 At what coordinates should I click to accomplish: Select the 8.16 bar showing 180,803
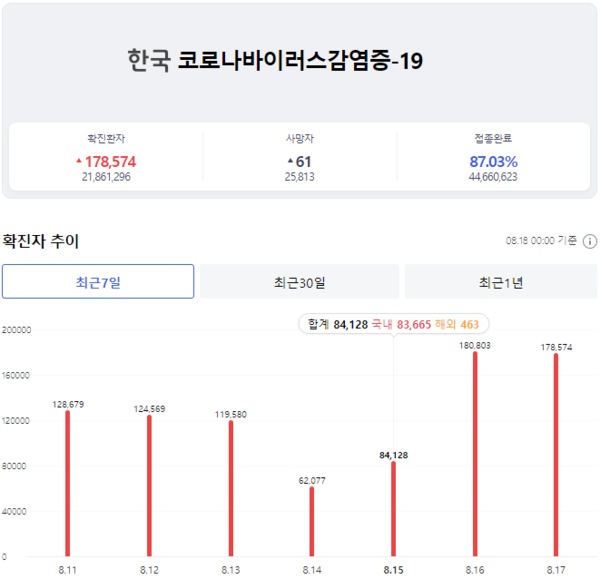tap(475, 454)
